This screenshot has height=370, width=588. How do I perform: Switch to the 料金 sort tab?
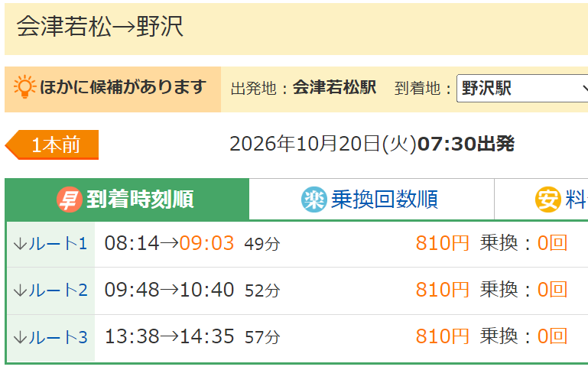coord(541,200)
